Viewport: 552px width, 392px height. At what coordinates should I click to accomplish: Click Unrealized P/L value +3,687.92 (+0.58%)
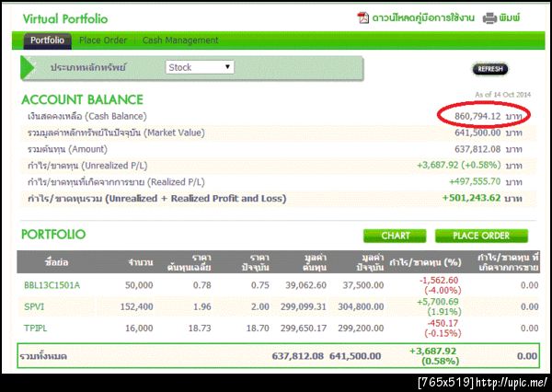(x=459, y=166)
